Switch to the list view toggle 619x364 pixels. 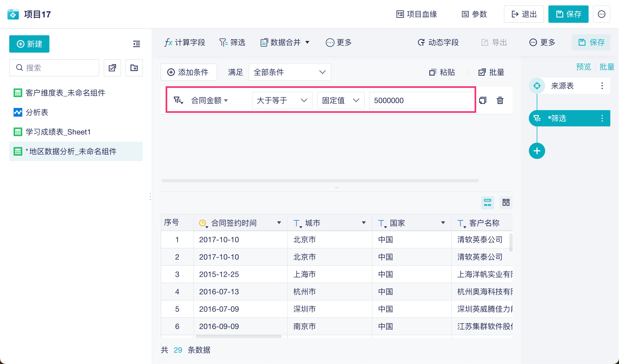pyautogui.click(x=487, y=202)
